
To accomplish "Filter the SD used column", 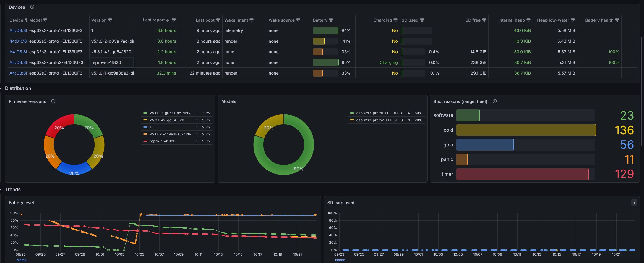I will 422,20.
